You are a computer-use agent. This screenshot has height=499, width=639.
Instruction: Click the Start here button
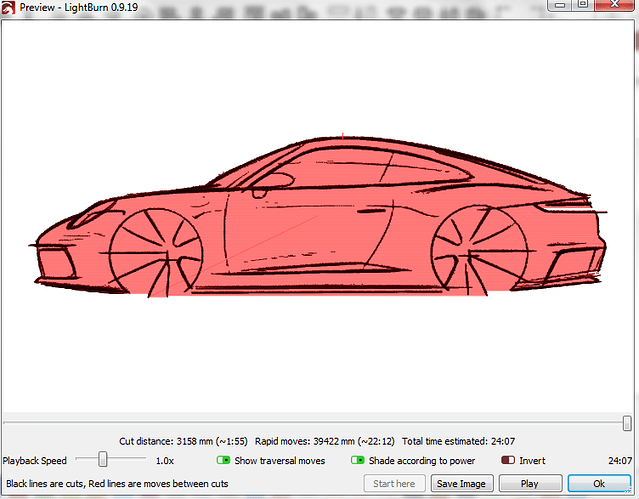(394, 484)
